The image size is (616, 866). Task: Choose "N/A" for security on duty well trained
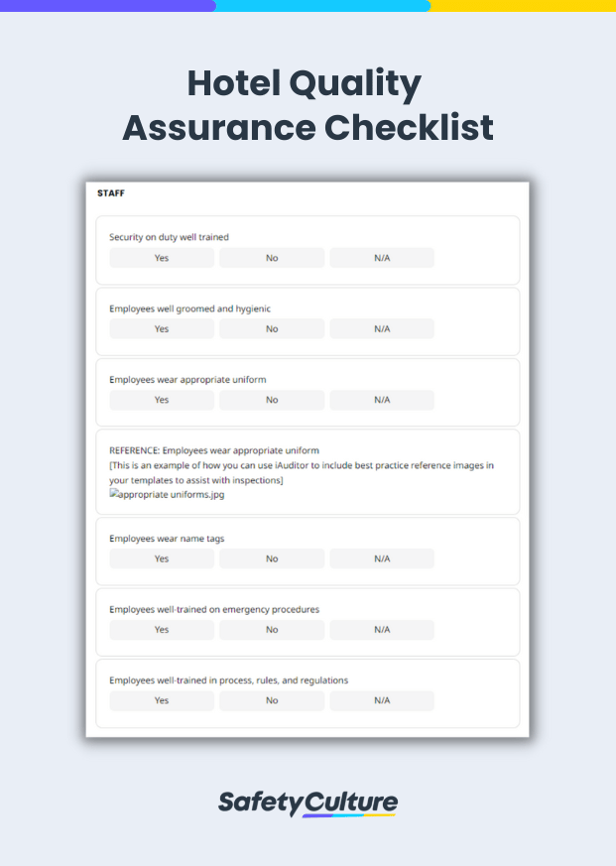381,258
